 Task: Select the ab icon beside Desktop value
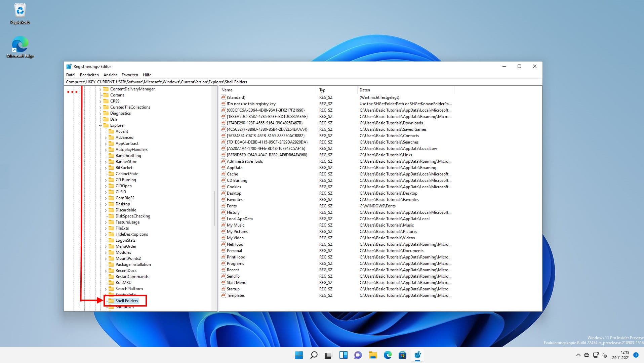[x=223, y=193]
